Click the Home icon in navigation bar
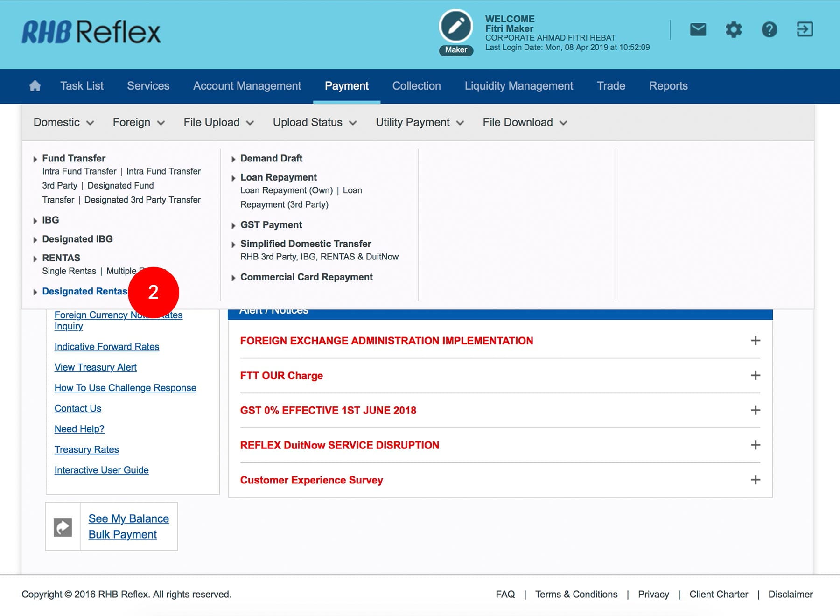The image size is (840, 616). (x=35, y=86)
